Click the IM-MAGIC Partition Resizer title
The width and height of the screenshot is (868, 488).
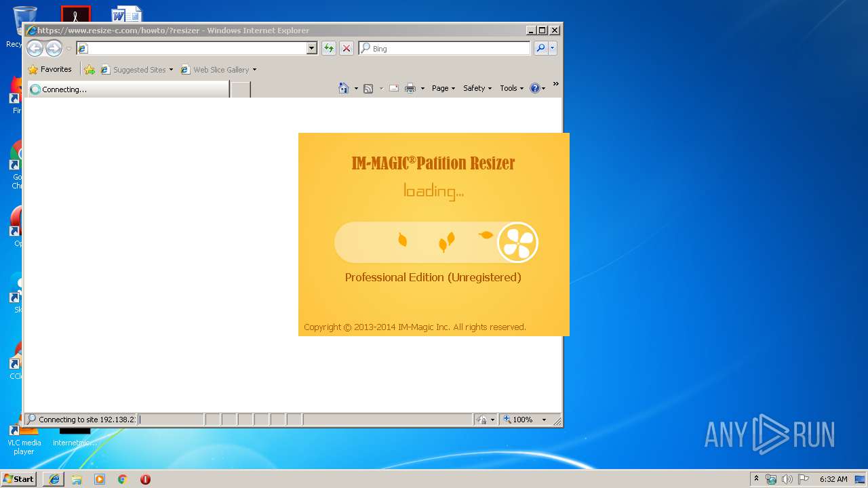click(x=433, y=163)
